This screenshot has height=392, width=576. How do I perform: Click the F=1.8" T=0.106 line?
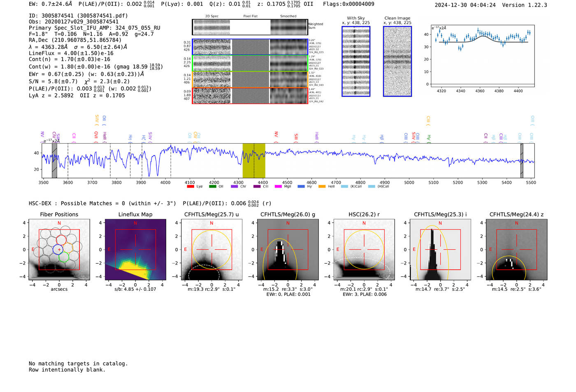[91, 34]
